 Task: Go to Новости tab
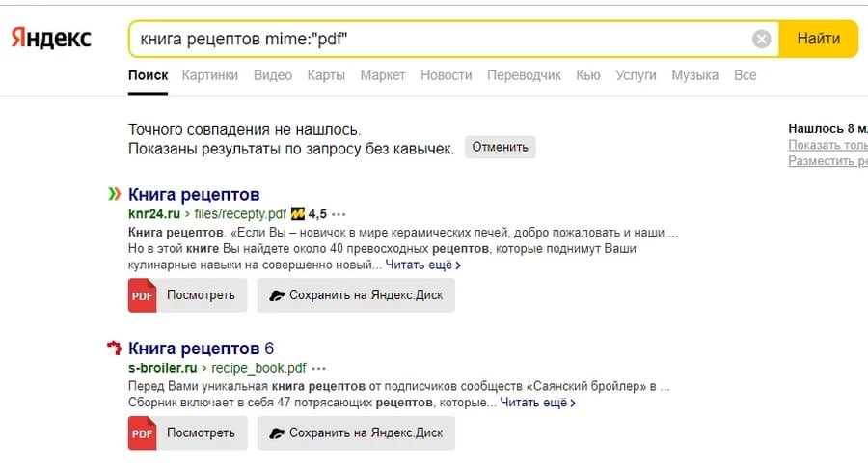447,75
